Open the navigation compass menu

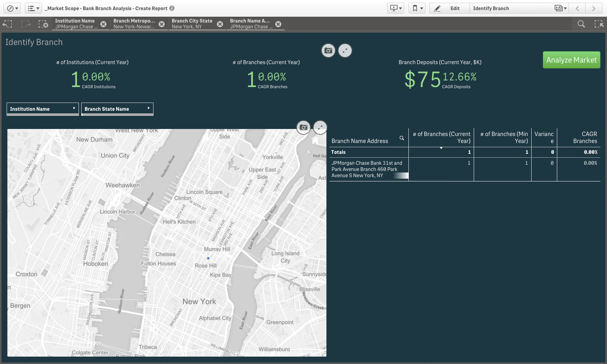click(x=12, y=8)
